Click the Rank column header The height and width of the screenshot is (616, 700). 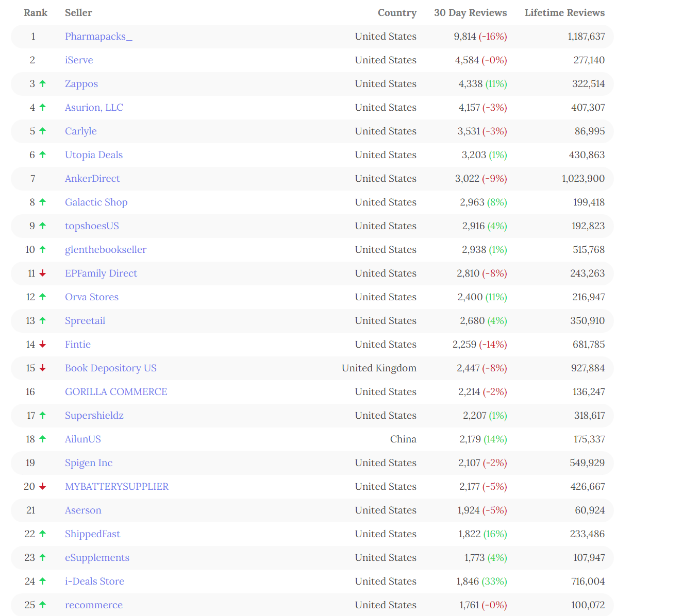36,13
